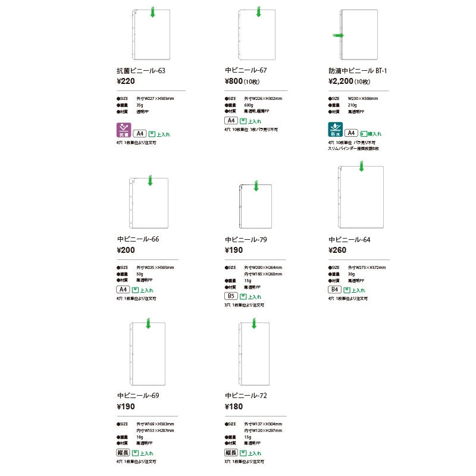476x476 pixels.
Task: Select the 中ビニール-69 product title
Action: [138, 396]
